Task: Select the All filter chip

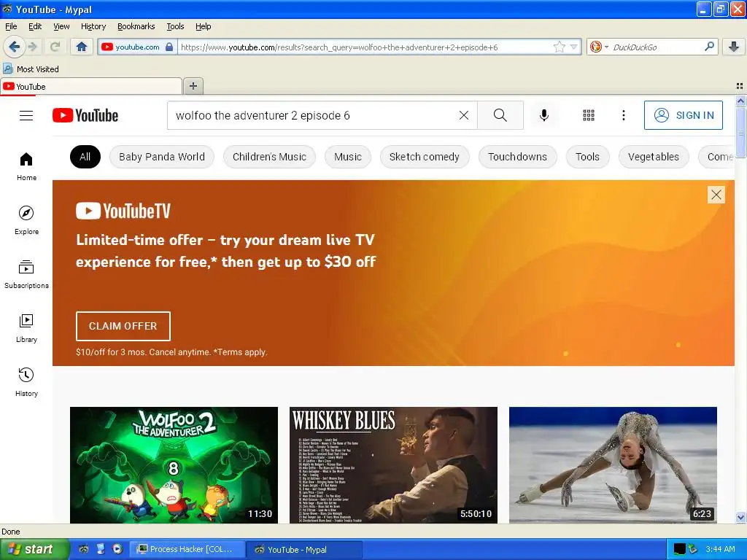Action: point(85,157)
